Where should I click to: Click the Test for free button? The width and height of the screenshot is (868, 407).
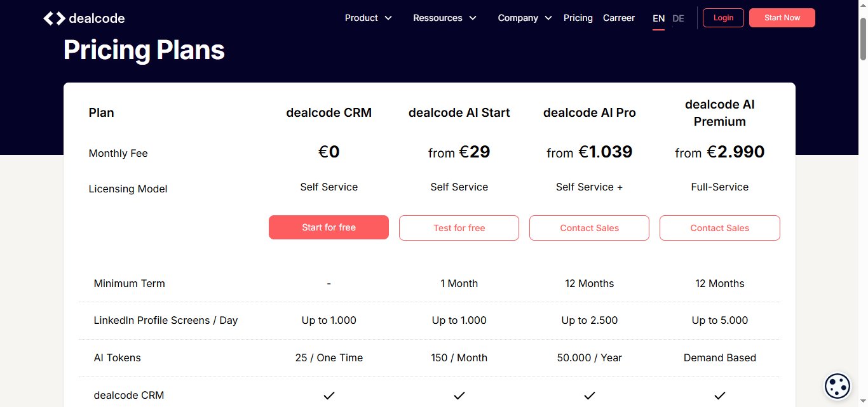point(459,228)
